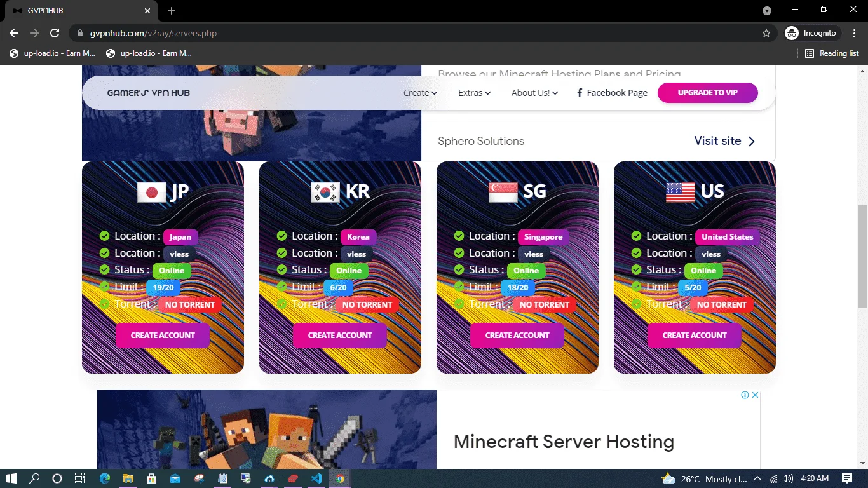This screenshot has height=488, width=868.
Task: Bookmark this page with the star icon
Action: click(x=766, y=33)
